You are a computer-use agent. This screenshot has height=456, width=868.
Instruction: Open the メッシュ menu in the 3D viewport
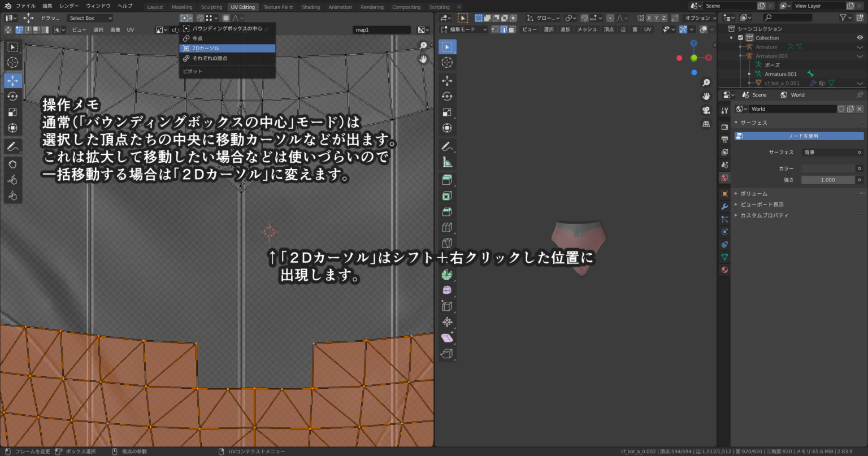[587, 29]
